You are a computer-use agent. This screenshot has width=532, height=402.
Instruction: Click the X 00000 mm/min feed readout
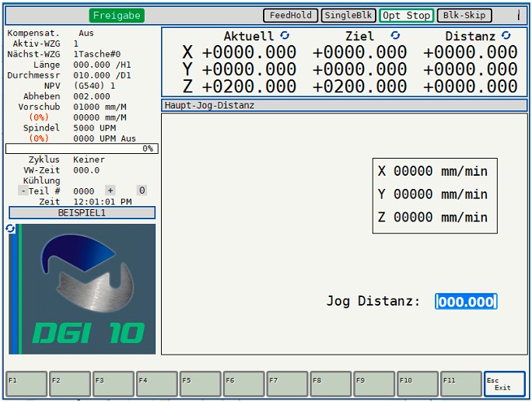point(432,171)
